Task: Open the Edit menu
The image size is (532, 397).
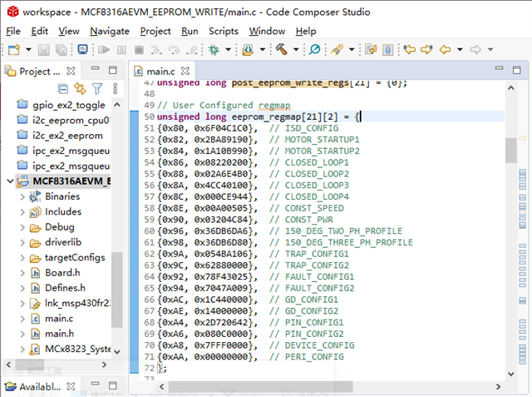Action: coord(40,32)
